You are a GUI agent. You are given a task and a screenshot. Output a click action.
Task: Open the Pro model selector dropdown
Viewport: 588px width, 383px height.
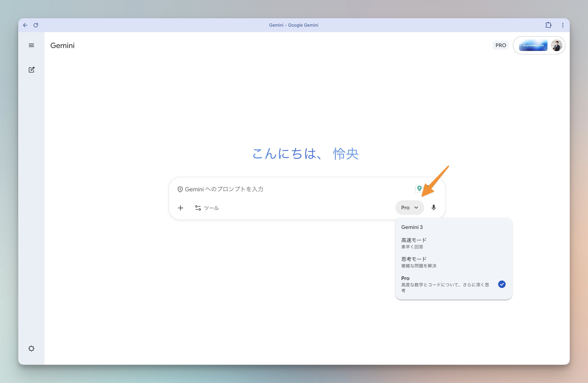409,207
